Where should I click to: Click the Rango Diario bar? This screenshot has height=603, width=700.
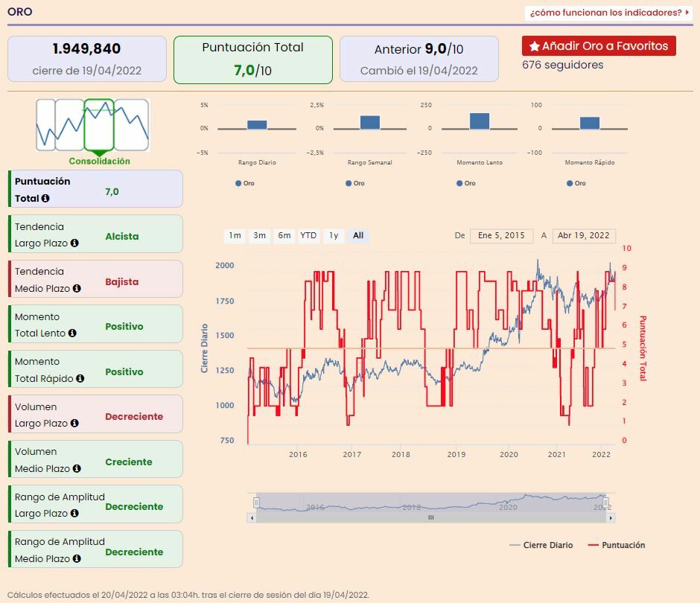257,124
